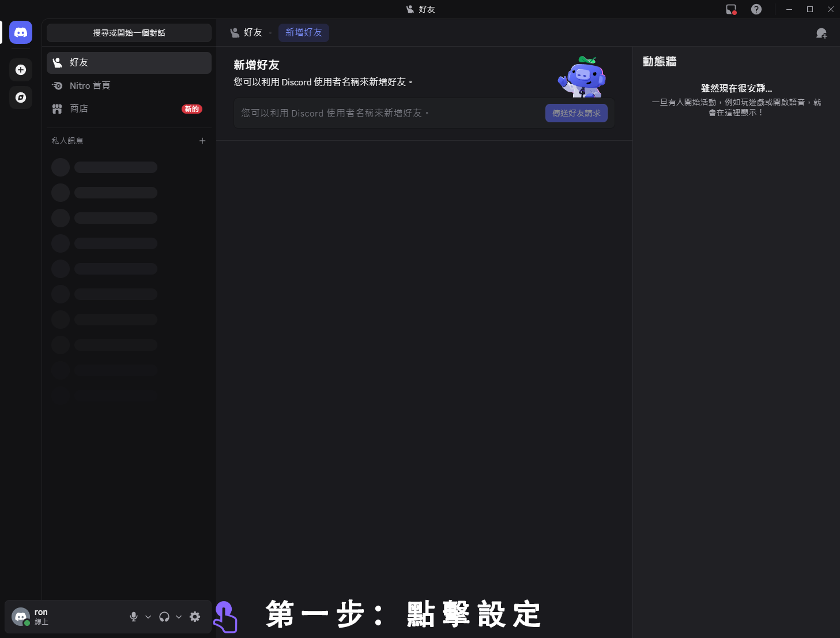
Task: Expand headphone output options chevron
Action: (x=179, y=617)
